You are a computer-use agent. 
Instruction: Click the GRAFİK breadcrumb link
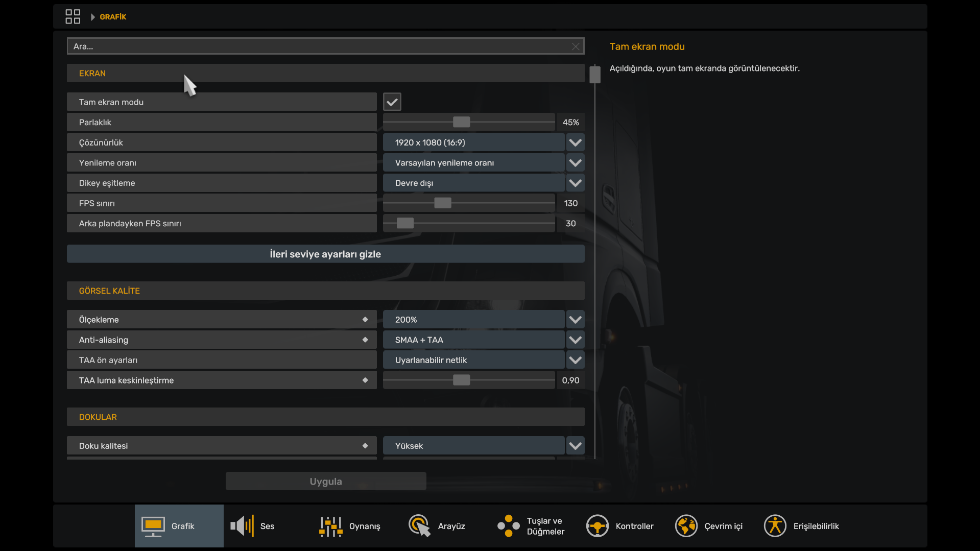(113, 17)
